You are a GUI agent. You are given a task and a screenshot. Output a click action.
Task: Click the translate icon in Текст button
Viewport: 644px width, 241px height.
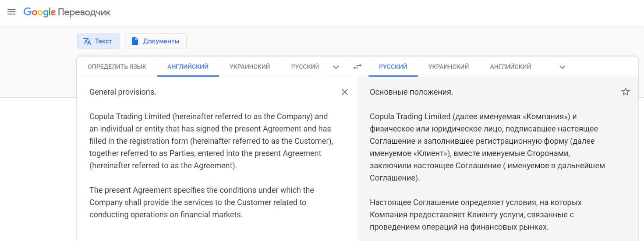click(87, 41)
